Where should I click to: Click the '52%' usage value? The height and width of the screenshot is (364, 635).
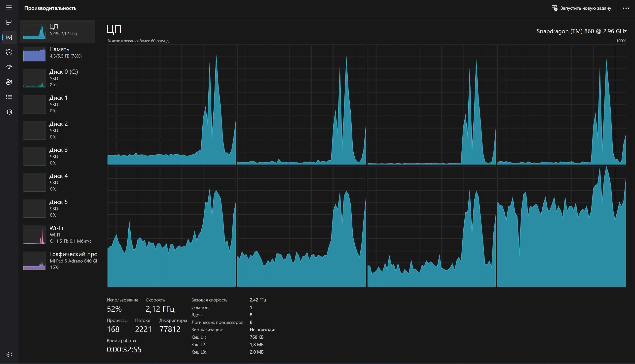click(x=114, y=309)
